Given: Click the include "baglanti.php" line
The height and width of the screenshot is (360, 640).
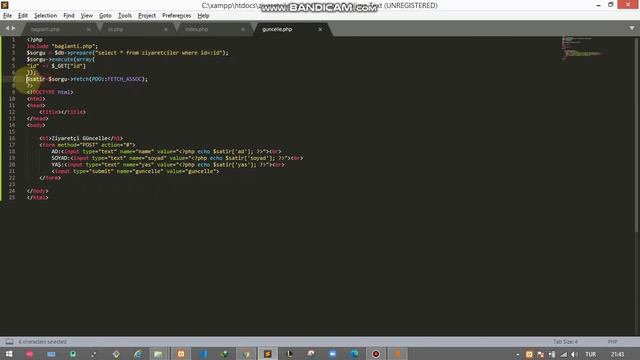Looking at the screenshot, I should pyautogui.click(x=62, y=46).
